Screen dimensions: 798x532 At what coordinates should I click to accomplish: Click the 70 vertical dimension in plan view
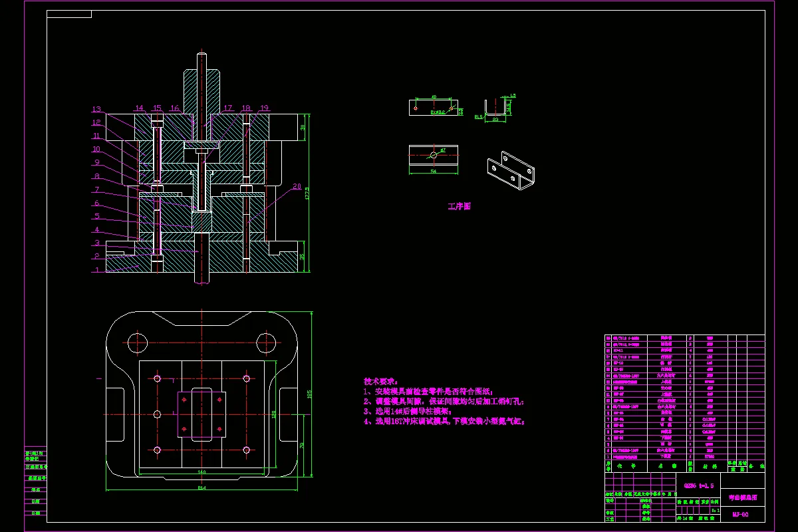(303, 445)
